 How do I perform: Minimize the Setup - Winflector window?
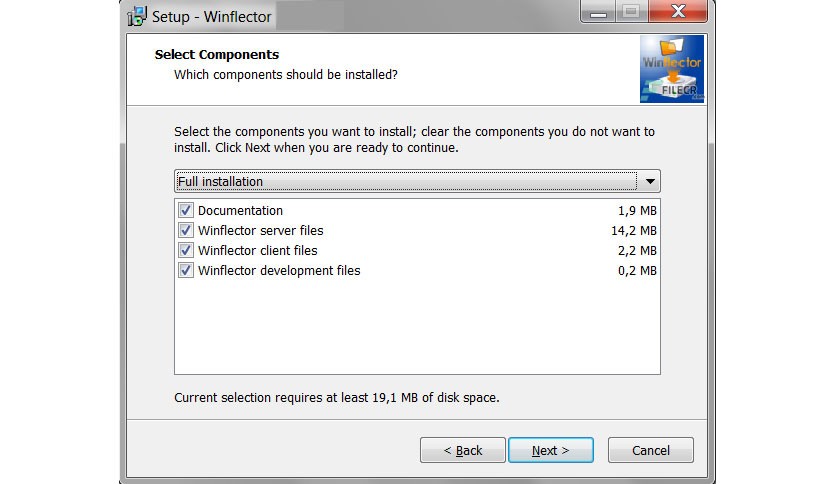coord(598,12)
